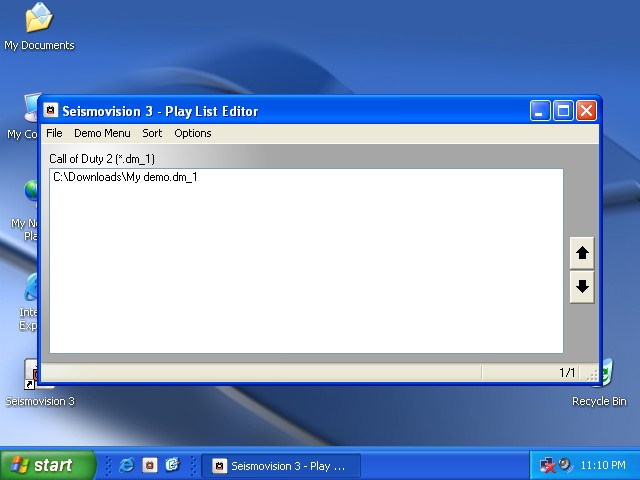640x480 pixels.
Task: Click the volume icon in system tray
Action: 565,465
